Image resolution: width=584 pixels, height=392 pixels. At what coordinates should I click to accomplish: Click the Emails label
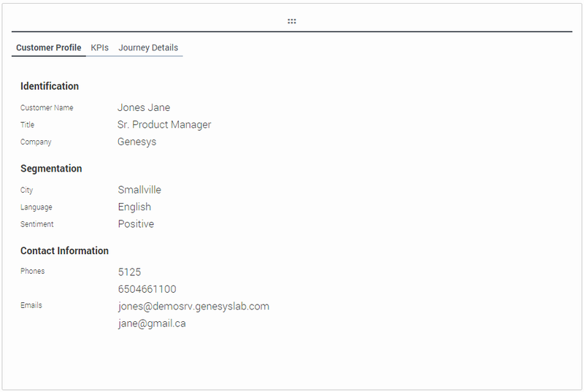click(31, 305)
